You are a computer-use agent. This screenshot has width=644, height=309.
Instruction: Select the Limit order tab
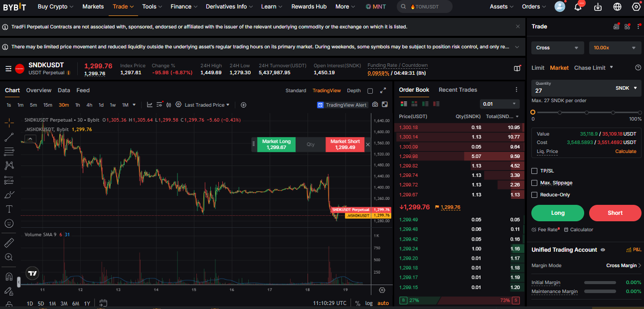[x=538, y=68]
